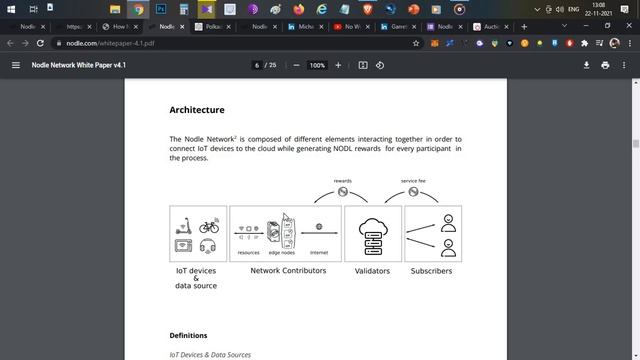The image size is (640, 360).
Task: Expand the tab search dropdown arrow
Action: [564, 26]
